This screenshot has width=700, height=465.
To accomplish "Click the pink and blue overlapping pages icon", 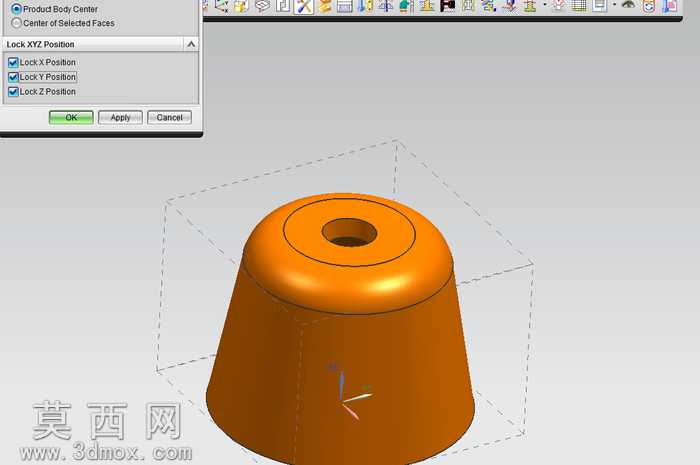I will coord(670,6).
